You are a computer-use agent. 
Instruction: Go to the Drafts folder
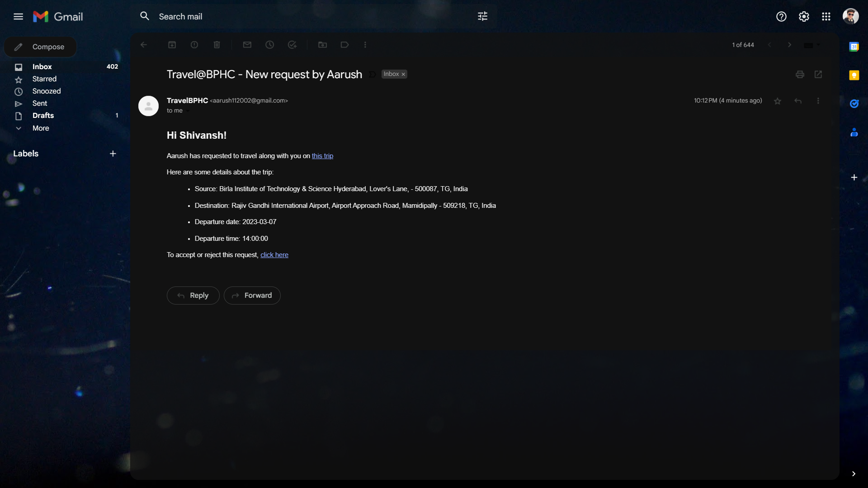pos(43,116)
